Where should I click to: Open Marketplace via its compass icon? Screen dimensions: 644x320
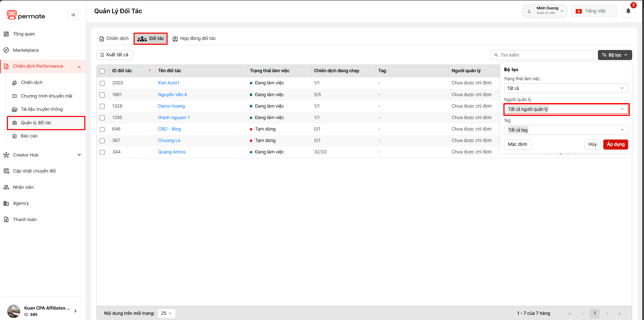6,50
